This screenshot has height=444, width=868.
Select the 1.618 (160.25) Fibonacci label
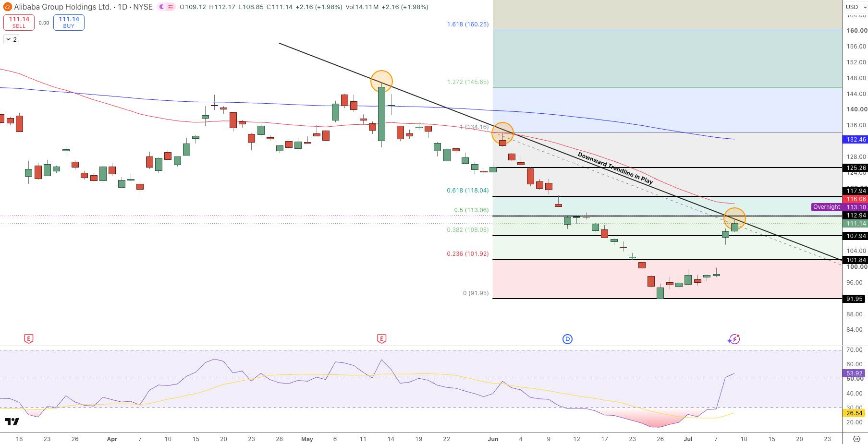tap(467, 24)
